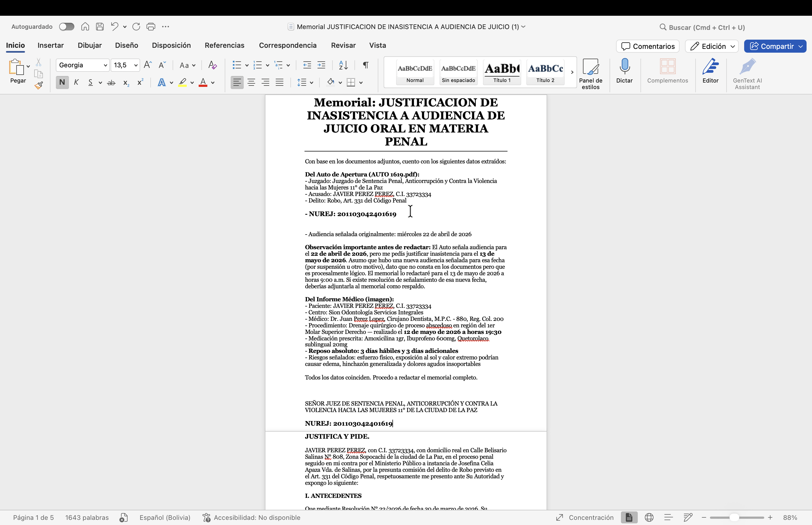
Task: Open the Editor proofing pane
Action: point(710,71)
